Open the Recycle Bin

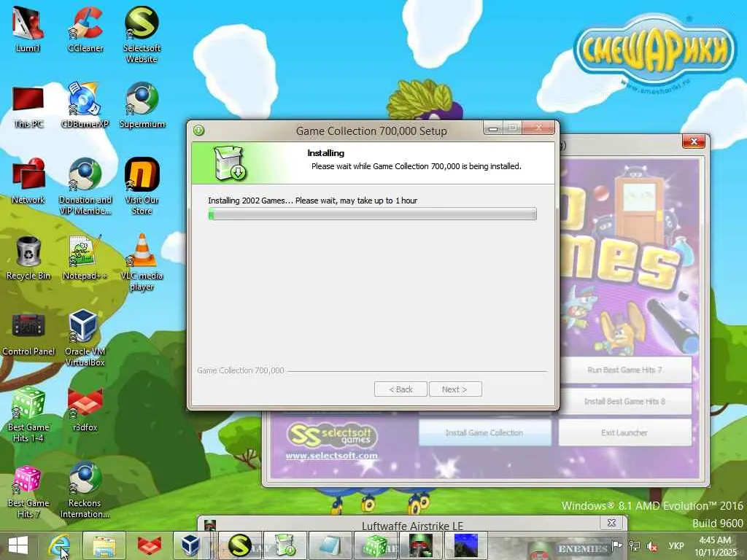coord(28,257)
